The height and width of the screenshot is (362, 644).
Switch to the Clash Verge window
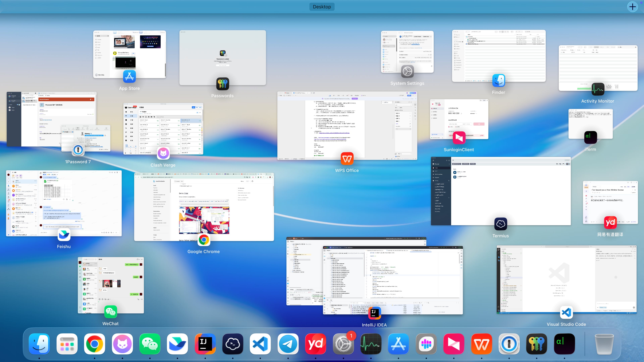coord(163,129)
